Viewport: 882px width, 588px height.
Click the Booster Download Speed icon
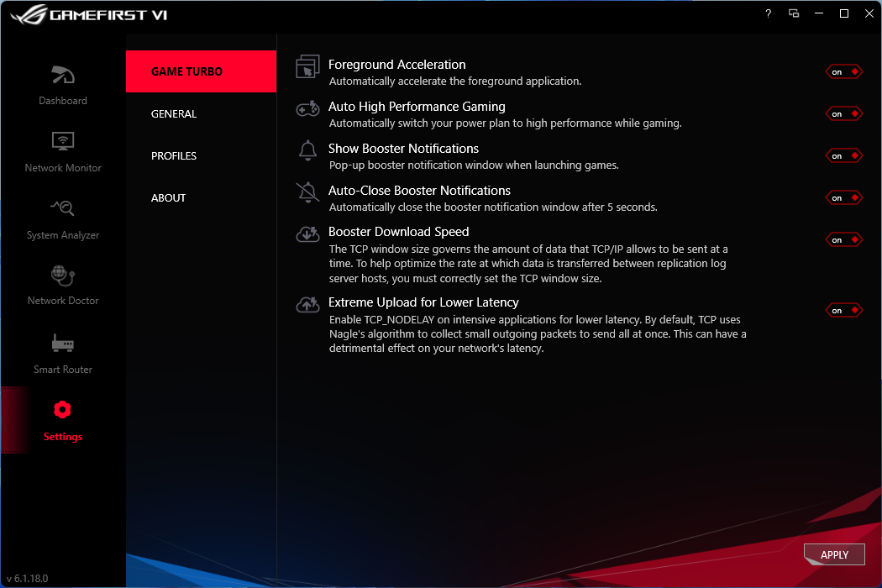coord(307,234)
